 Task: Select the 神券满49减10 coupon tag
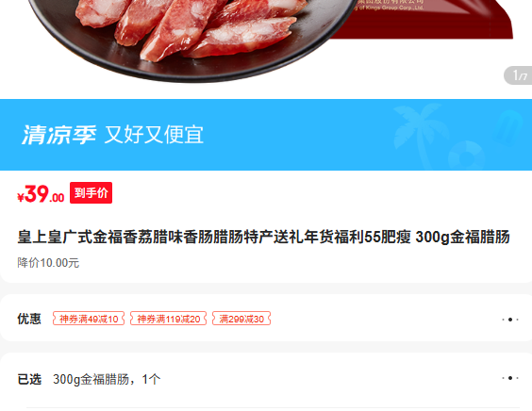pos(89,319)
